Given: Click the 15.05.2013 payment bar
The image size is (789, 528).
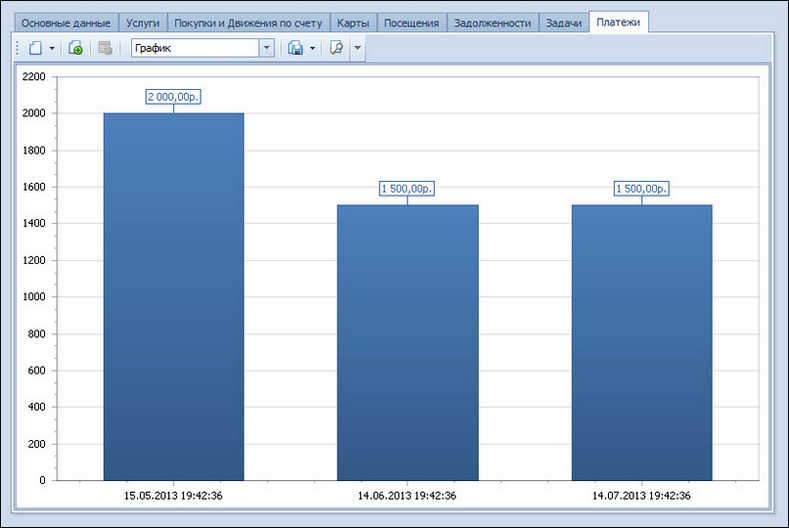Looking at the screenshot, I should tap(174, 296).
